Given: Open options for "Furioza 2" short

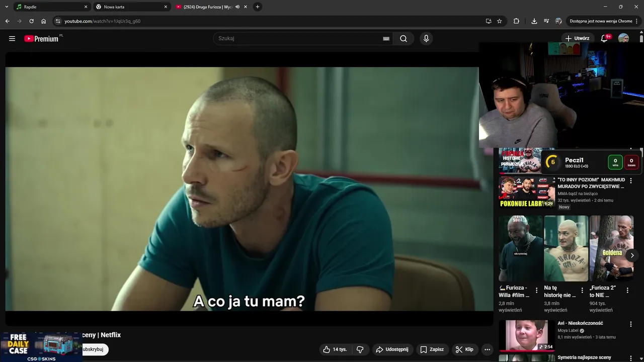Looking at the screenshot, I should click(627, 290).
